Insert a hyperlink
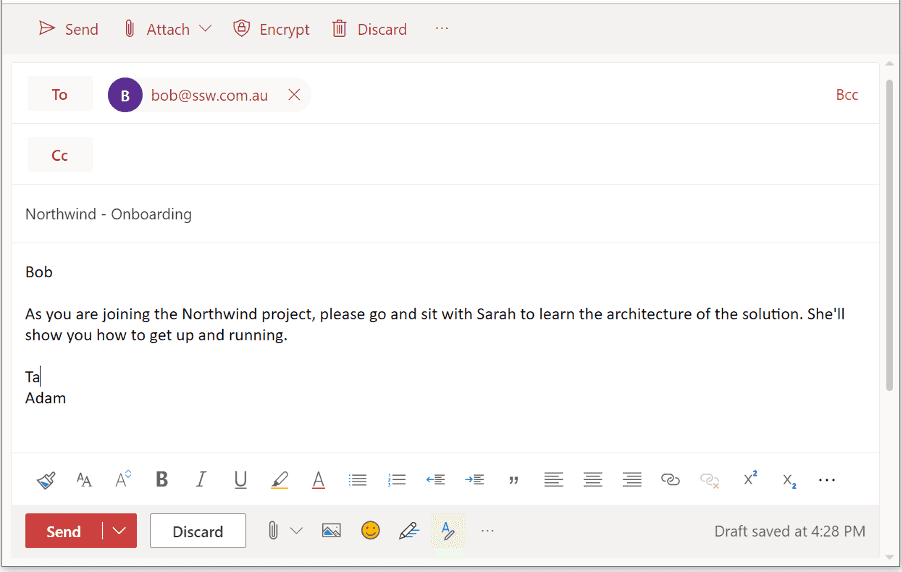This screenshot has height=572, width=902. (670, 480)
